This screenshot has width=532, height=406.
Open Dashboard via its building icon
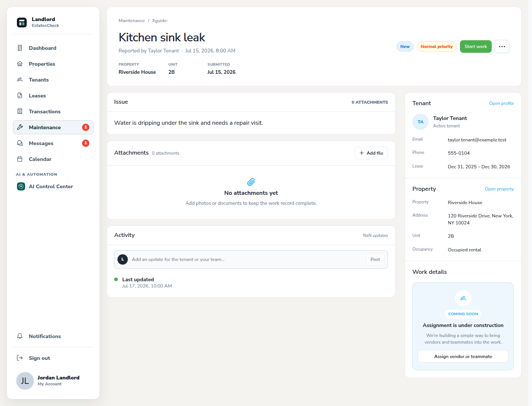point(20,48)
